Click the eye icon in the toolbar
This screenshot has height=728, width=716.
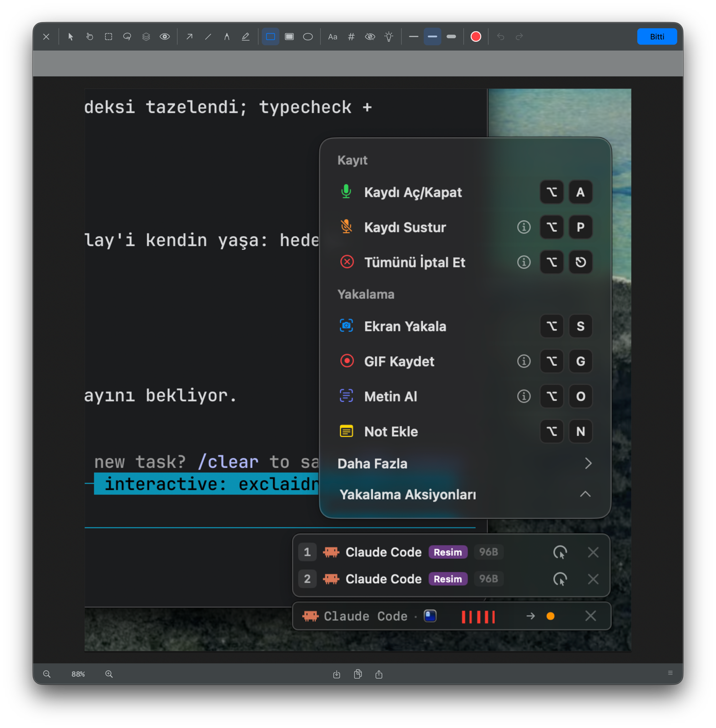tap(165, 37)
